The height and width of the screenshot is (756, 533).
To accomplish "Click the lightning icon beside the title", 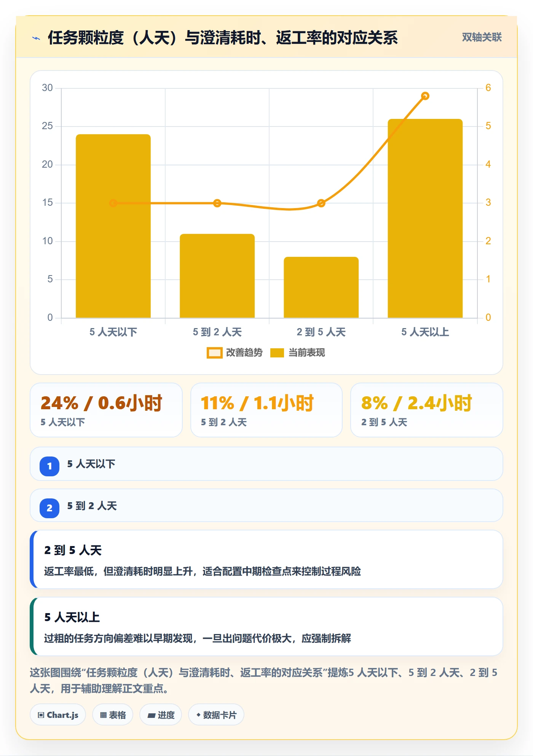I will [36, 38].
